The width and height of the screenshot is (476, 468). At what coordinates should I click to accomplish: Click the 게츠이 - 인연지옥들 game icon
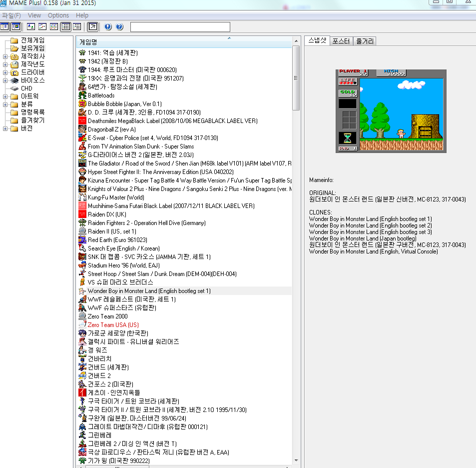pos(82,392)
